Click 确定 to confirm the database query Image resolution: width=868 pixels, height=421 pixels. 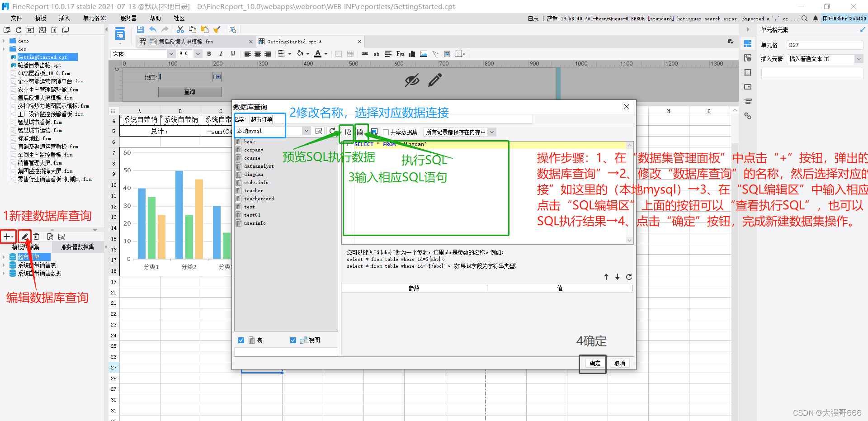click(x=595, y=363)
